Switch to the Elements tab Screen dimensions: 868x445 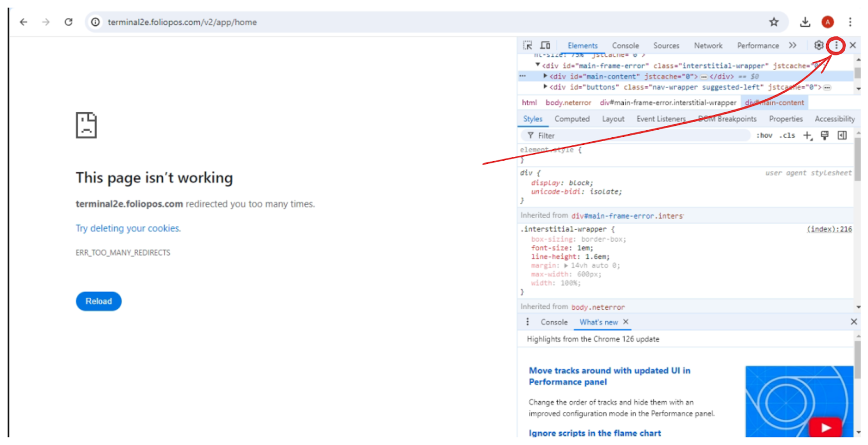(583, 46)
